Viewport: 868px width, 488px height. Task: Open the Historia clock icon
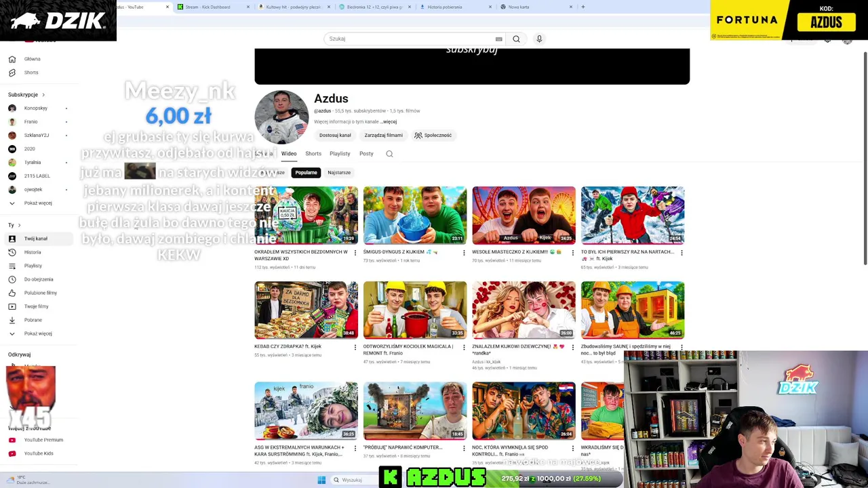coord(12,252)
